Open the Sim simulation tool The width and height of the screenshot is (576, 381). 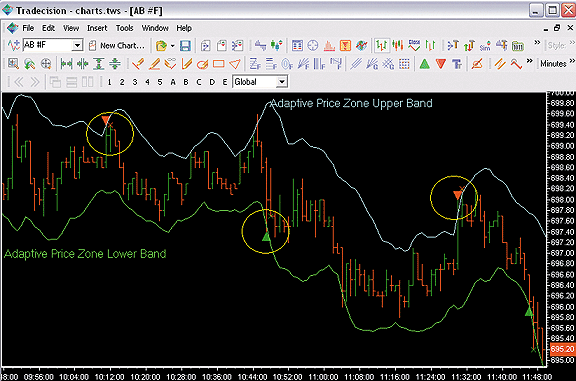(485, 46)
